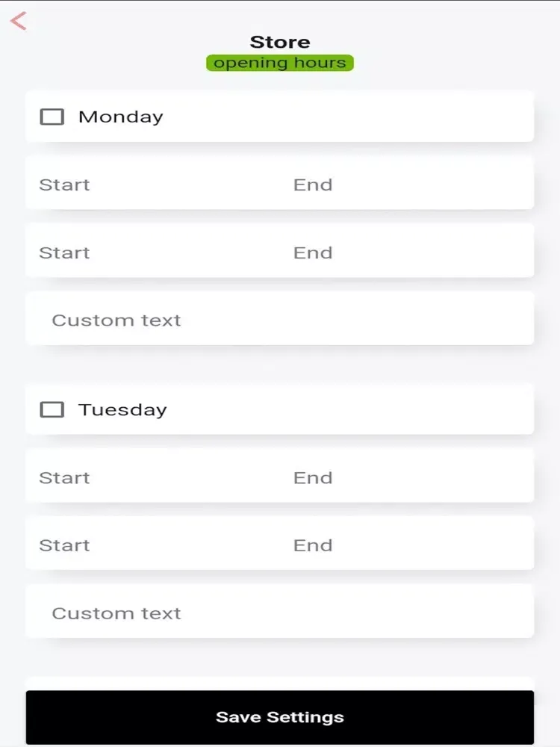Open Tuesday's second End time field
The width and height of the screenshot is (560, 747).
(x=407, y=545)
